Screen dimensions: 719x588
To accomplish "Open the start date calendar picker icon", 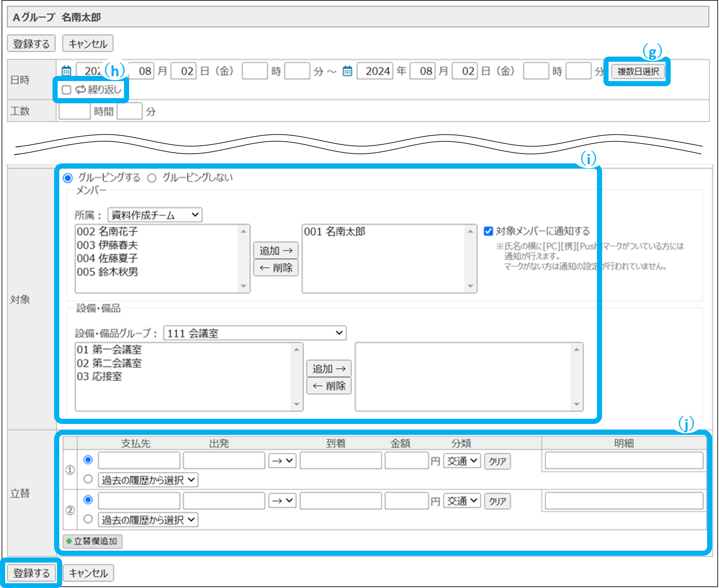I will point(66,71).
